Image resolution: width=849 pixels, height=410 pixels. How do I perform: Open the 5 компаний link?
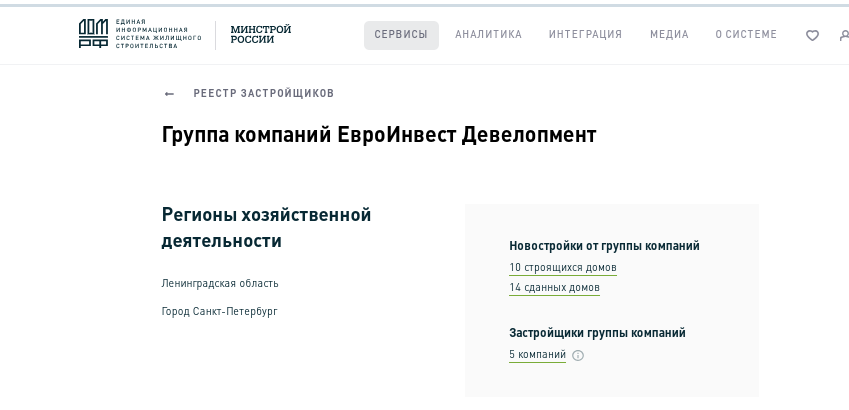537,355
